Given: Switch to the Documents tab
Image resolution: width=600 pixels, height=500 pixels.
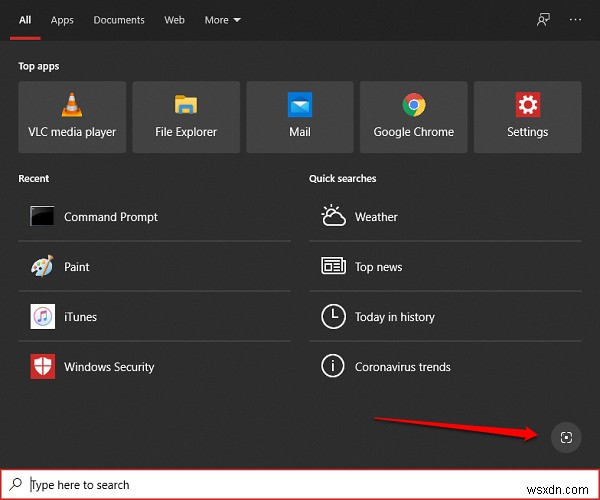Looking at the screenshot, I should pos(119,20).
